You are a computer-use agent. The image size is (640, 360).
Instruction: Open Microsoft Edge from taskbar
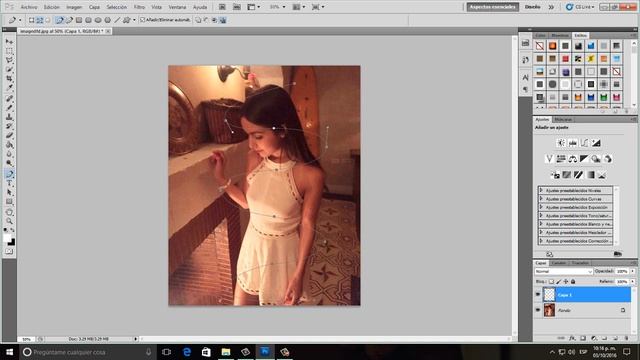pyautogui.click(x=187, y=352)
